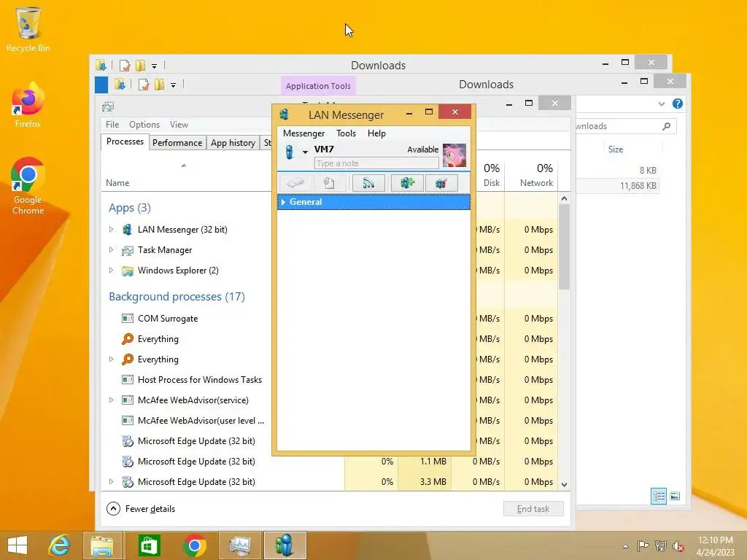Click the blue status person icon in LAN Messenger
This screenshot has height=560, width=747.
pos(289,152)
